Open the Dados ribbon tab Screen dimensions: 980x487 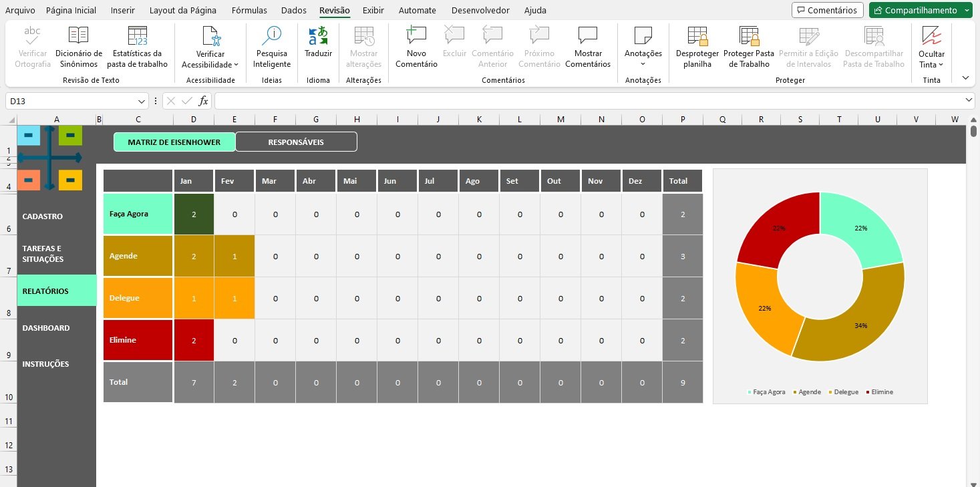294,10
